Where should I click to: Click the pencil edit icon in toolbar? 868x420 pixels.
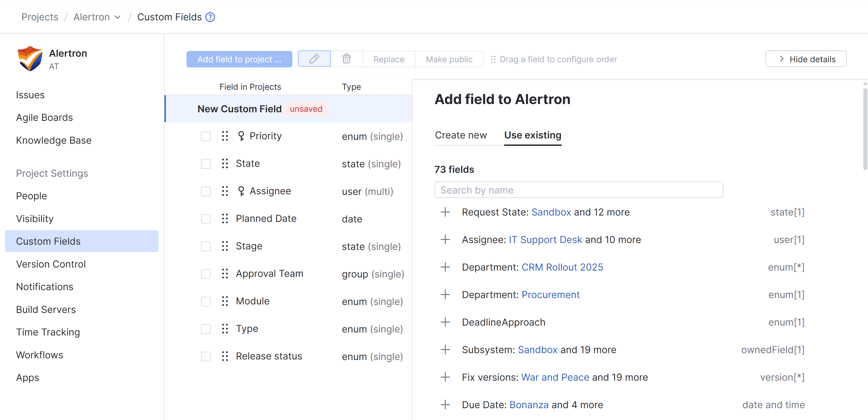[314, 59]
